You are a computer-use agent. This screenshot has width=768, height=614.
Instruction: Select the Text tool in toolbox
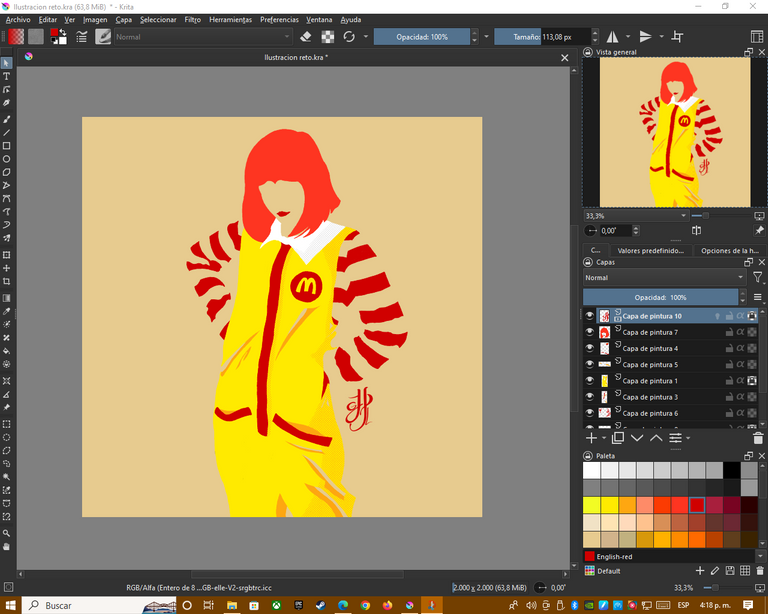[x=6, y=76]
